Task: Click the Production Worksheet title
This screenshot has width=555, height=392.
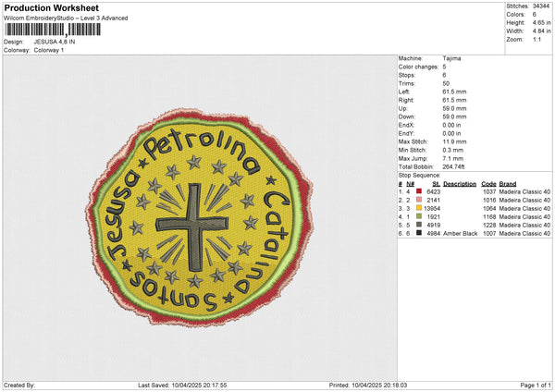Action: coord(50,7)
